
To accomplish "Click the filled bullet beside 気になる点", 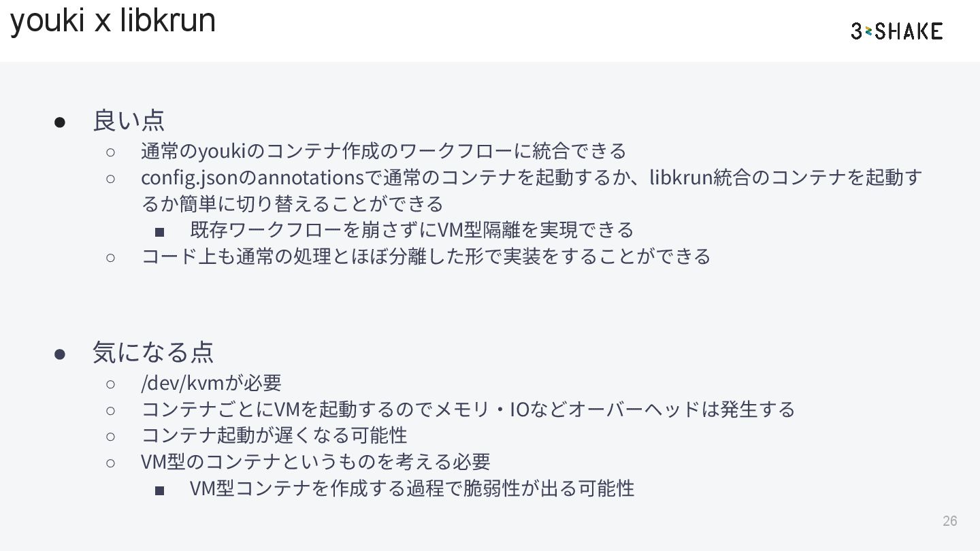I will 60,353.
